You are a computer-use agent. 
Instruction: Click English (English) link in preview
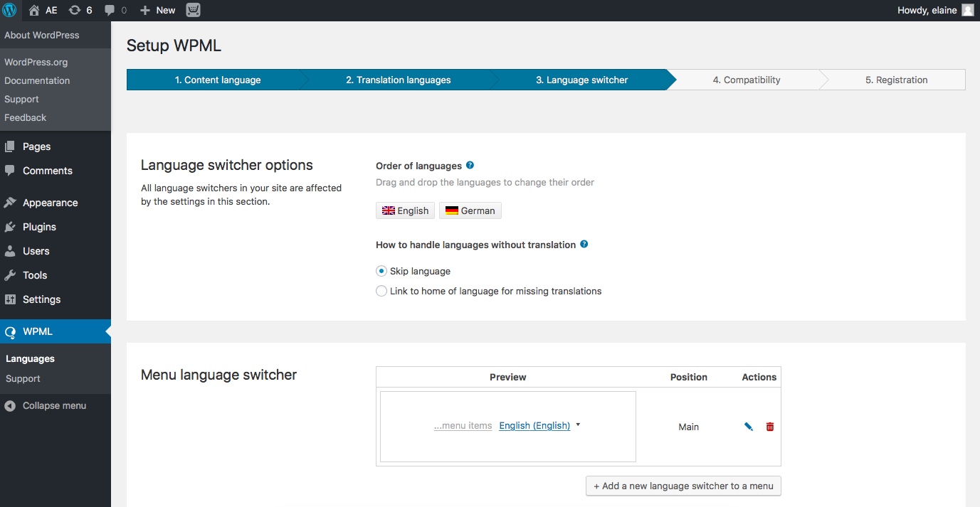[x=534, y=425]
